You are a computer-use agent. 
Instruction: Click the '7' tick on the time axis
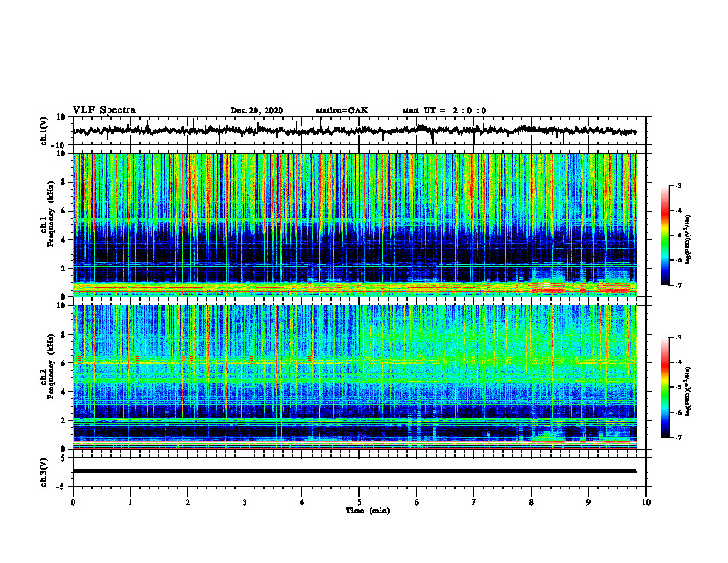point(474,502)
